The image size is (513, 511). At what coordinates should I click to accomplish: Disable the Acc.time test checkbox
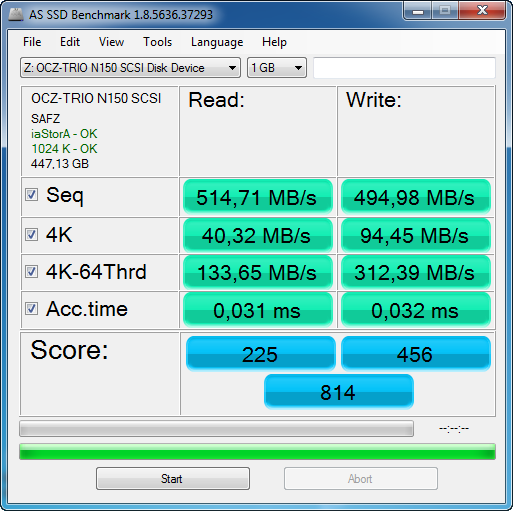[31, 308]
